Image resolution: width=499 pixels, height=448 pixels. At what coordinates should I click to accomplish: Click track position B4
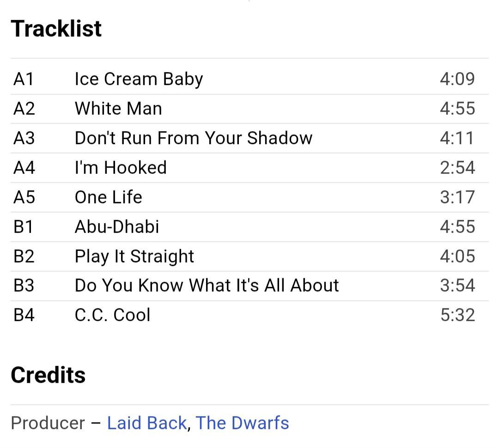[x=24, y=315]
